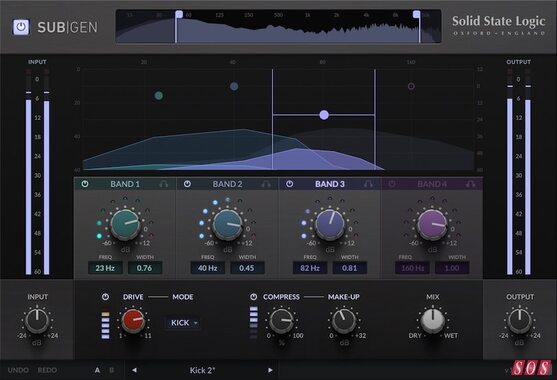Screen dimensions: 557x380
Task: Click the Redo button
Action: 47,370
